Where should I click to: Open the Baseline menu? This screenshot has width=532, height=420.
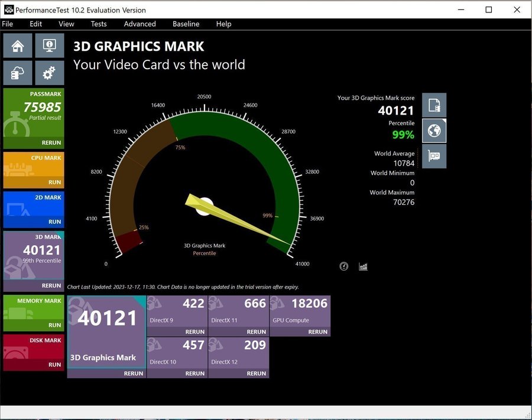(186, 24)
